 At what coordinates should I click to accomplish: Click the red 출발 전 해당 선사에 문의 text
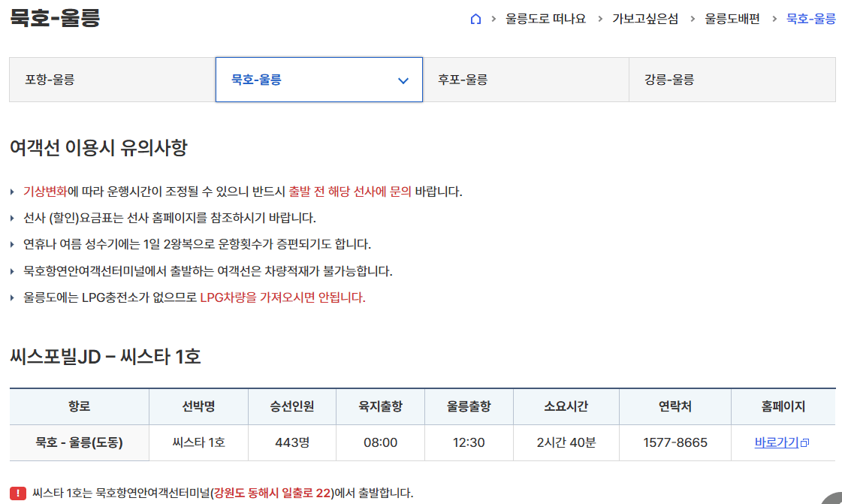pos(350,192)
